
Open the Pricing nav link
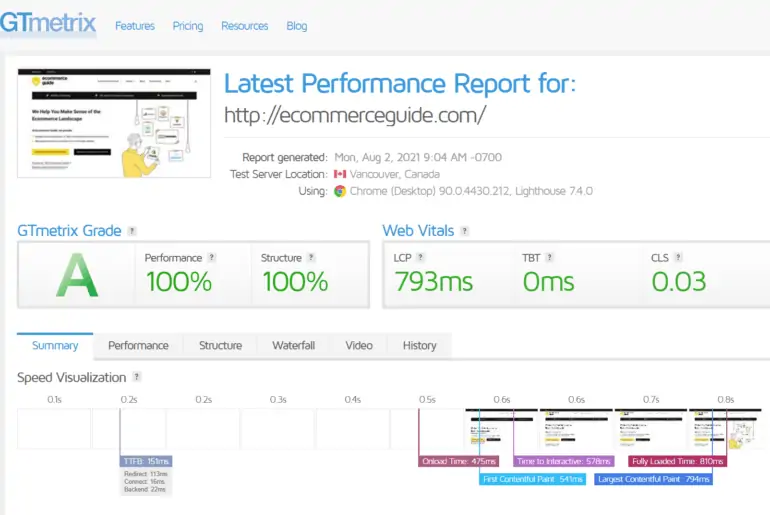pyautogui.click(x=188, y=26)
